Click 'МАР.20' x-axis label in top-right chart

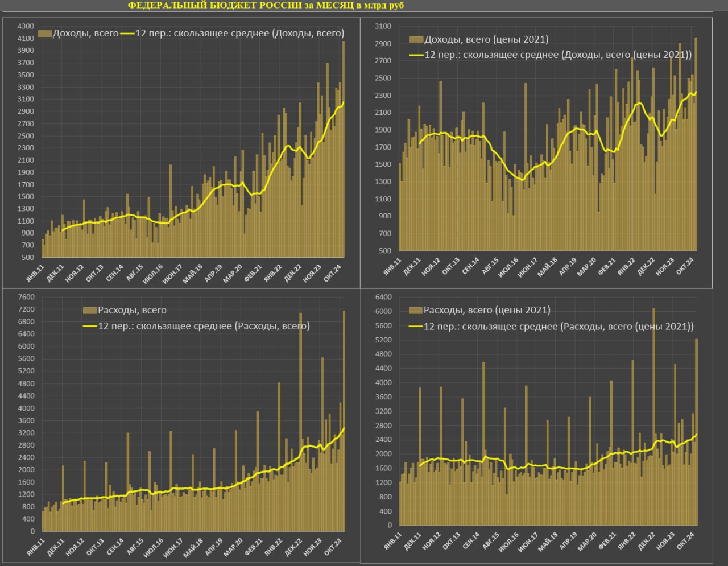(x=587, y=267)
